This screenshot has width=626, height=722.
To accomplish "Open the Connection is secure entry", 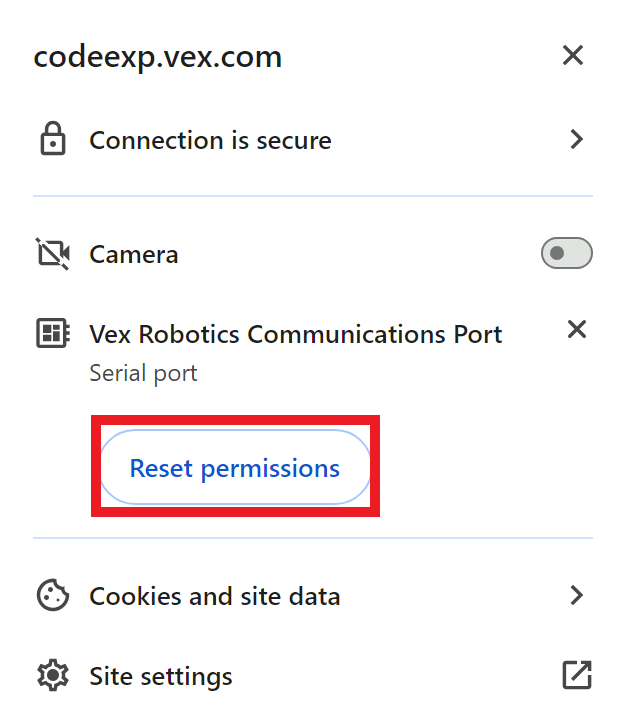I will click(x=210, y=141).
